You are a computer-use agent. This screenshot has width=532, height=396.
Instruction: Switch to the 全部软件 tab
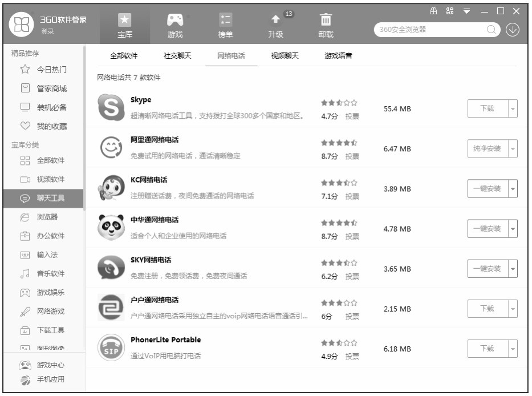coord(124,56)
